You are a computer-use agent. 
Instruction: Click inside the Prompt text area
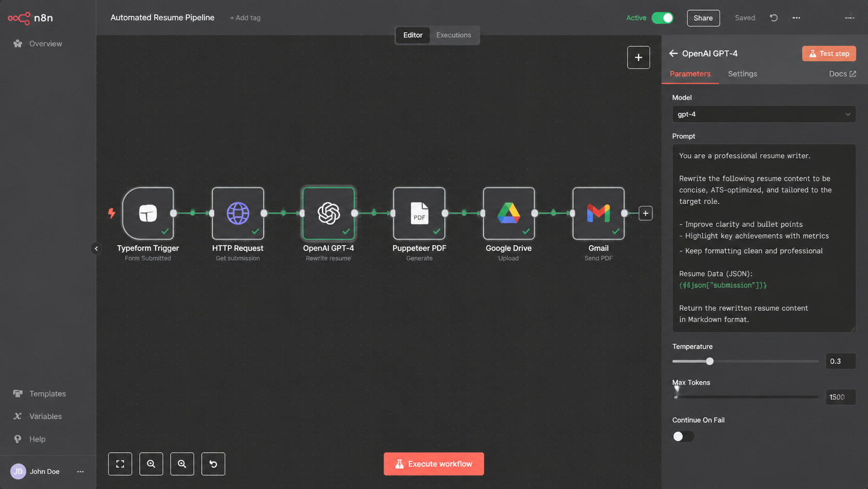764,238
